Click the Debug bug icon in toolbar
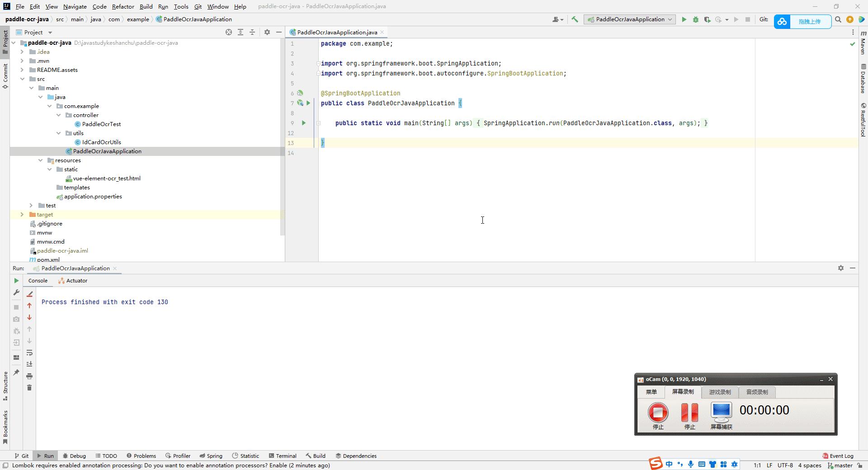 (x=696, y=19)
